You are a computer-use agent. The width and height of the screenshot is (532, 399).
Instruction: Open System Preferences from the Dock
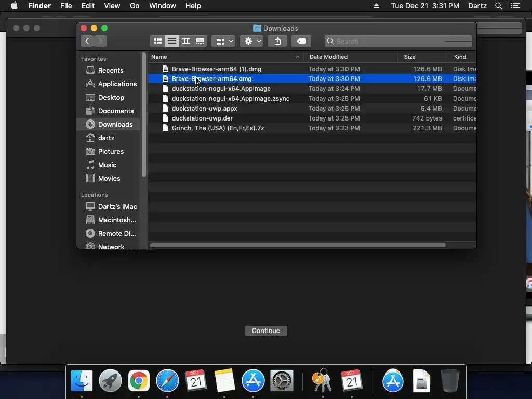(x=282, y=381)
